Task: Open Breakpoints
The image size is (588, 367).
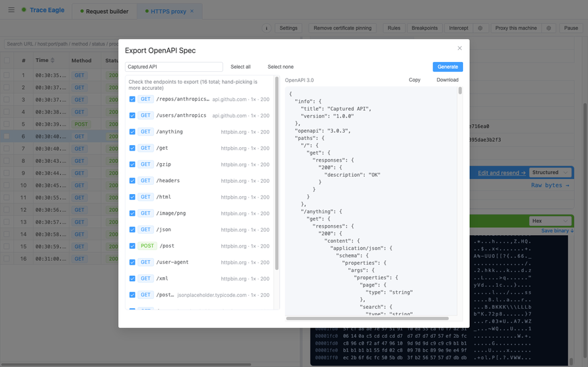Action: click(x=425, y=28)
